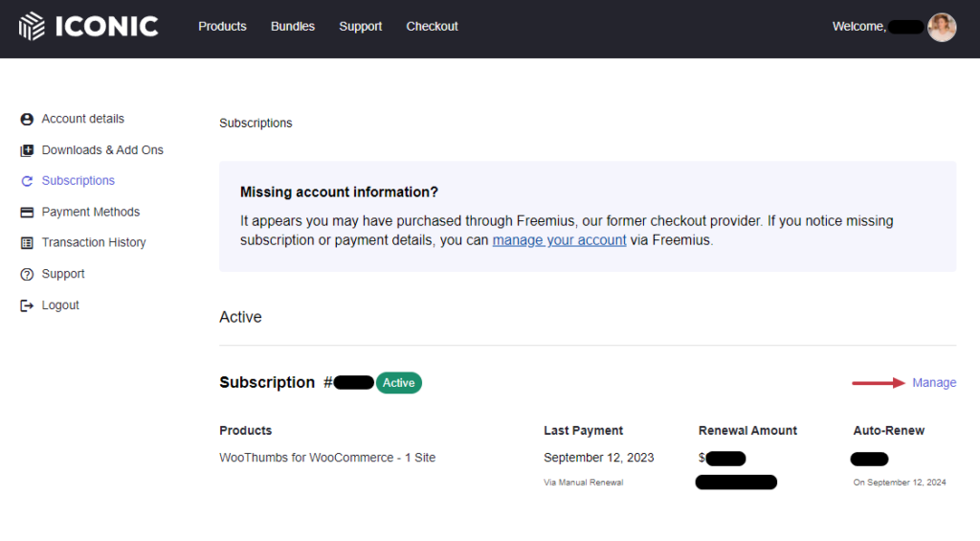Image resolution: width=980 pixels, height=541 pixels.
Task: Open the Checkout page
Action: [x=432, y=26]
